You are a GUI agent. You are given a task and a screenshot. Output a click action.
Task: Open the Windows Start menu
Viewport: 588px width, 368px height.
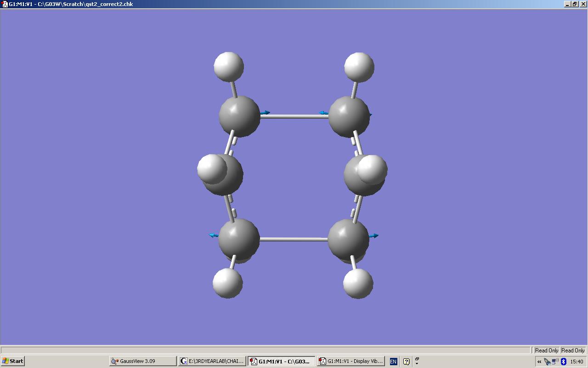tap(12, 361)
